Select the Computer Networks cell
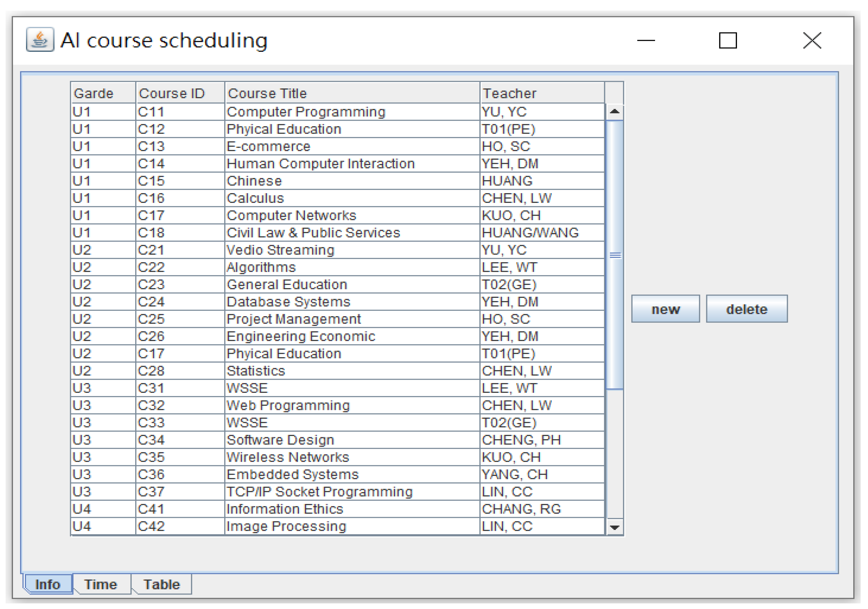 pyautogui.click(x=352, y=216)
